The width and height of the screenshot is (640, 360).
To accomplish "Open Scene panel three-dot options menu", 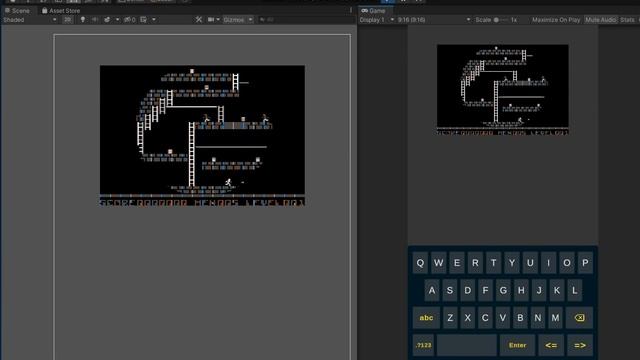I will 351,11.
